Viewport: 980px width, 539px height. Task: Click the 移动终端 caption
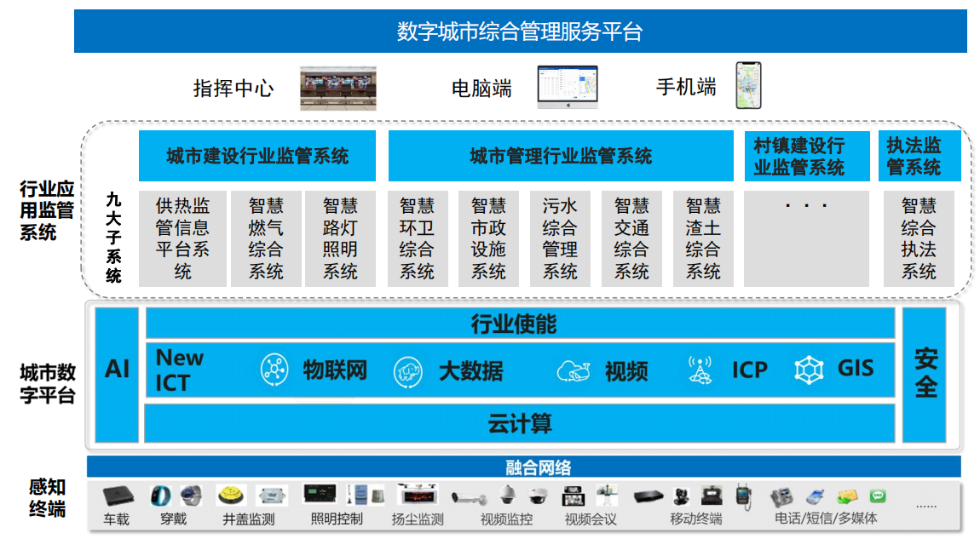click(695, 519)
